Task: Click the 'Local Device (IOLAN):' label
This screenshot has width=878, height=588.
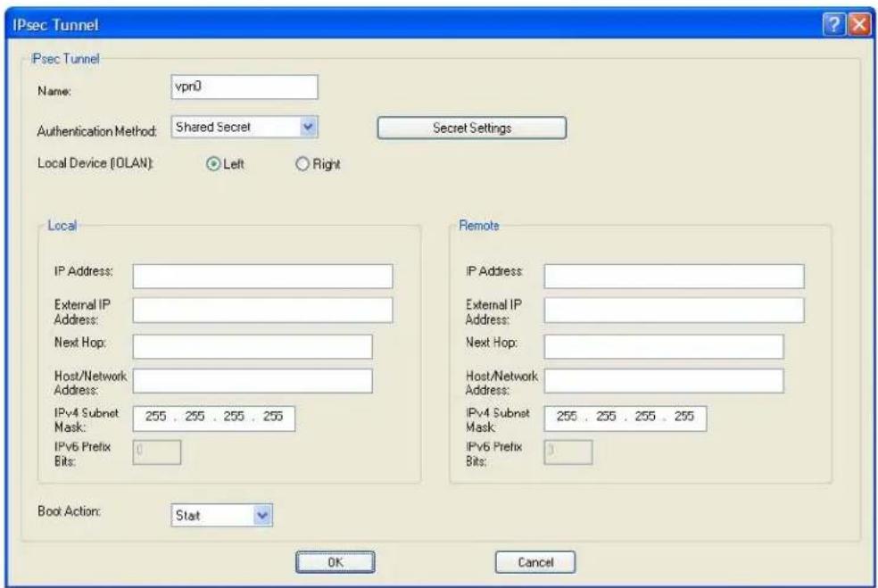Action: pyautogui.click(x=95, y=163)
